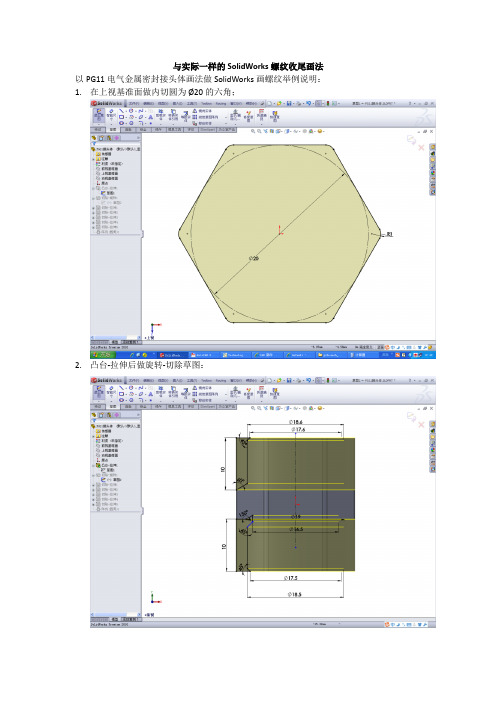The height and width of the screenshot is (702, 496).
Task: Click the red X cancel-sketch corner icon in hexagon view
Action: tap(421, 147)
